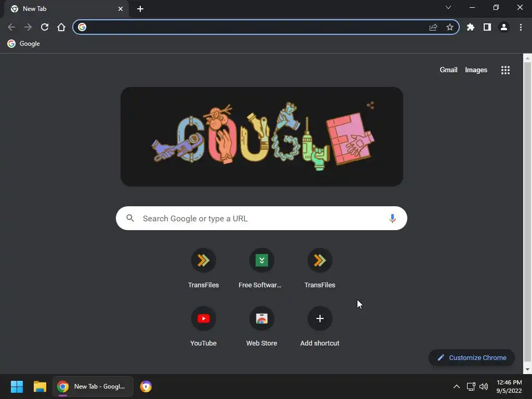The width and height of the screenshot is (532, 399).
Task: Open the Windows Start menu
Action: (17, 387)
